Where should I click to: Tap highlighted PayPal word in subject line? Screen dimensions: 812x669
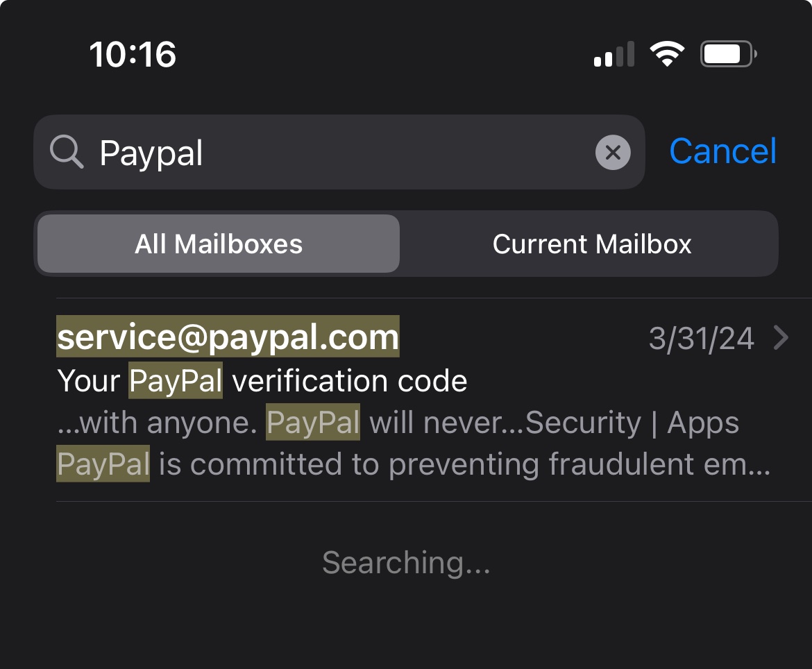tap(176, 380)
